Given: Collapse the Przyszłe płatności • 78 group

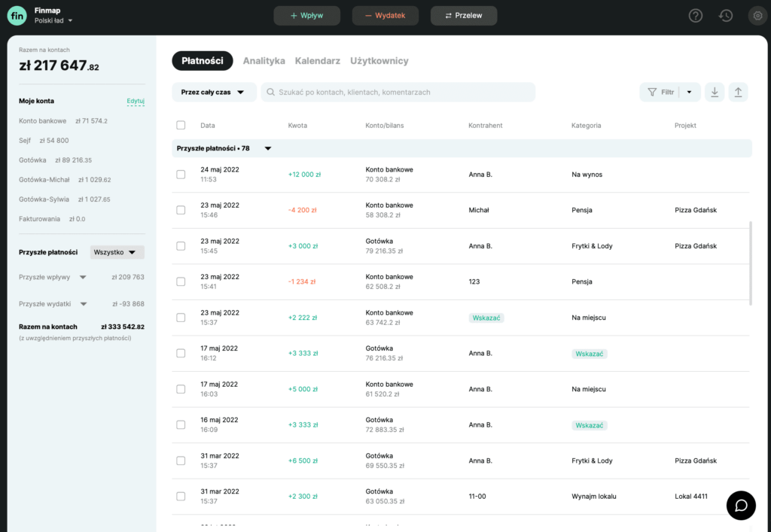Looking at the screenshot, I should [268, 148].
